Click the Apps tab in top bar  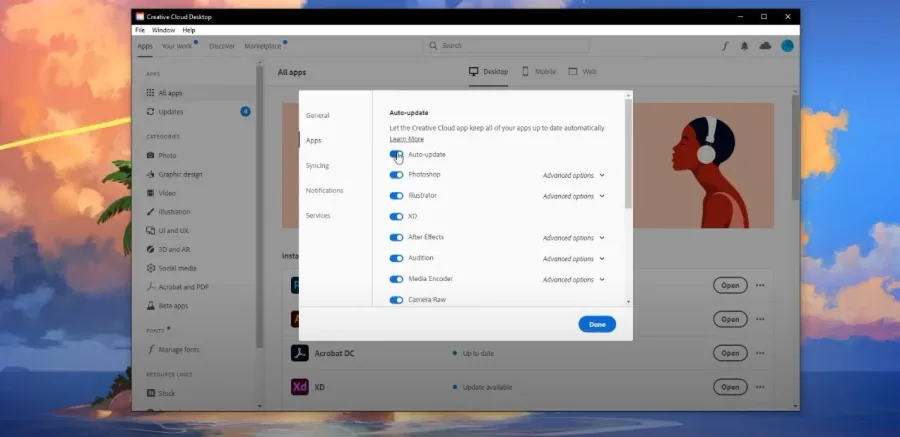coord(145,46)
